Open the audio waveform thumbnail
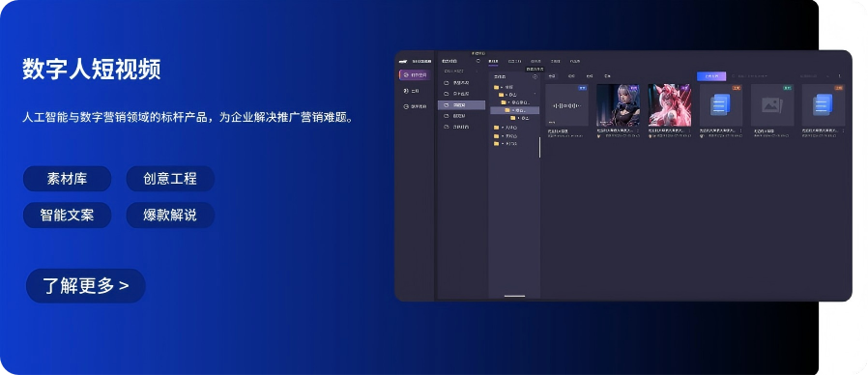868x375 pixels. tap(566, 105)
